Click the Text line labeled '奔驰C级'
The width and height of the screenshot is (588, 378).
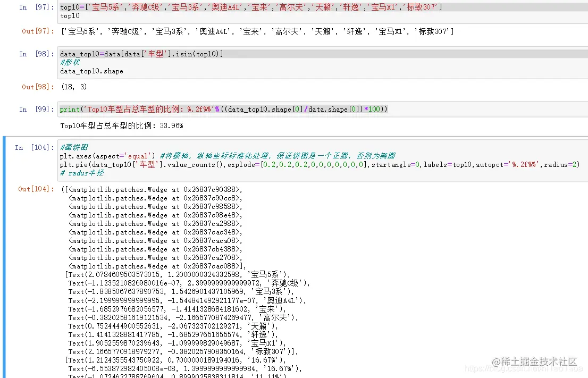(189, 283)
